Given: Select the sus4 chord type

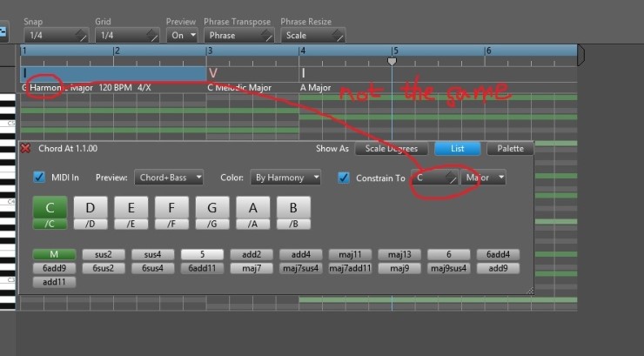Looking at the screenshot, I should (x=153, y=254).
